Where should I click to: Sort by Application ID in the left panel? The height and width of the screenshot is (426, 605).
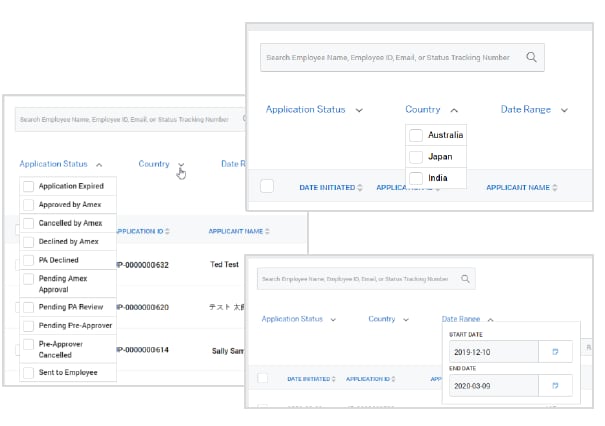[x=167, y=231]
